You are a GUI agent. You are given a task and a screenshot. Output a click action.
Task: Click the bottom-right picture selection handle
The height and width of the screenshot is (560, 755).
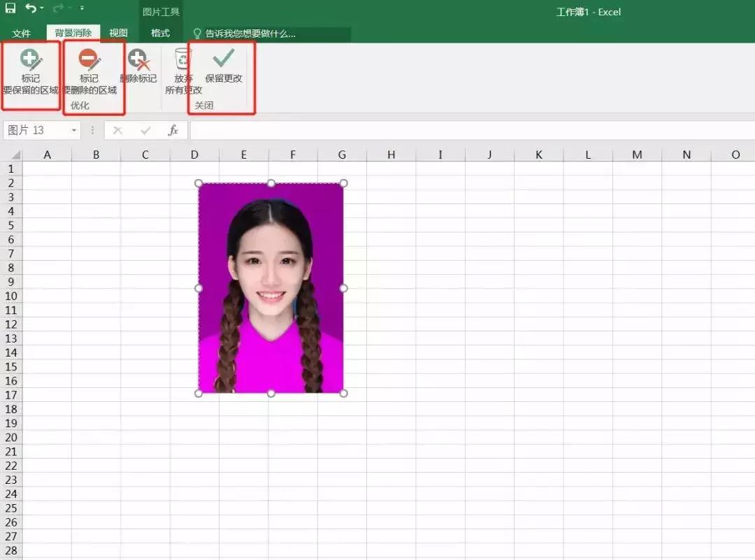click(x=343, y=394)
